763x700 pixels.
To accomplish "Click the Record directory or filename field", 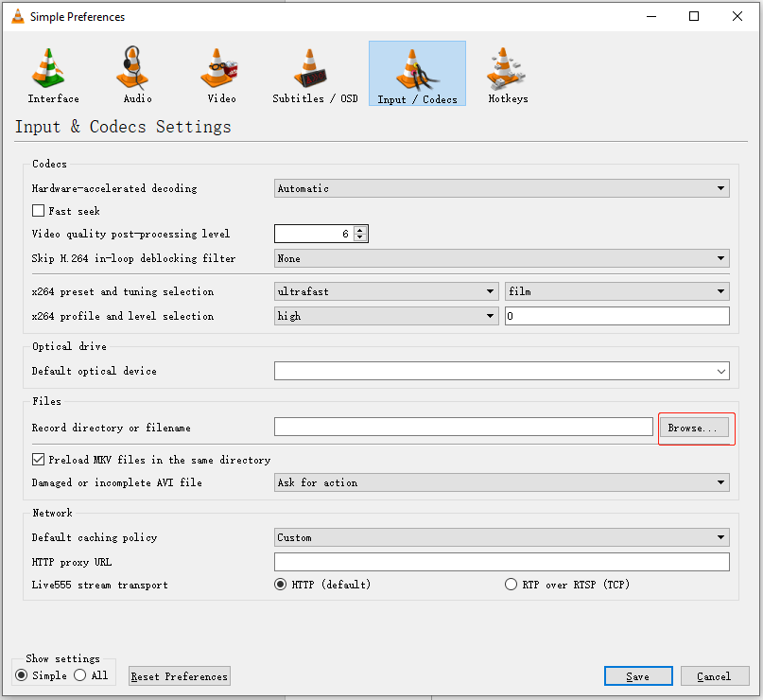I will click(x=463, y=427).
